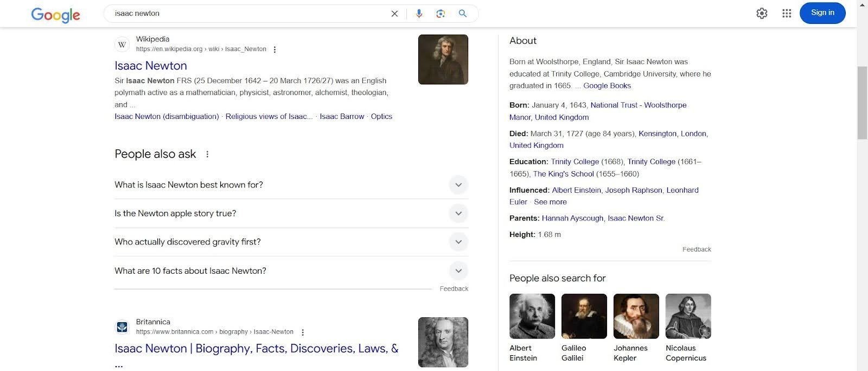Open three-dot menu beside People also ask
The height and width of the screenshot is (371, 868).
207,154
